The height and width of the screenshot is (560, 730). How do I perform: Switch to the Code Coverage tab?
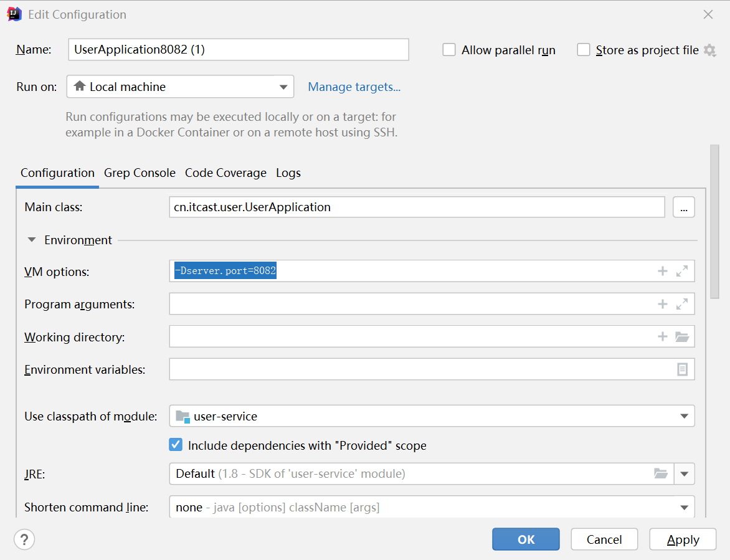225,173
